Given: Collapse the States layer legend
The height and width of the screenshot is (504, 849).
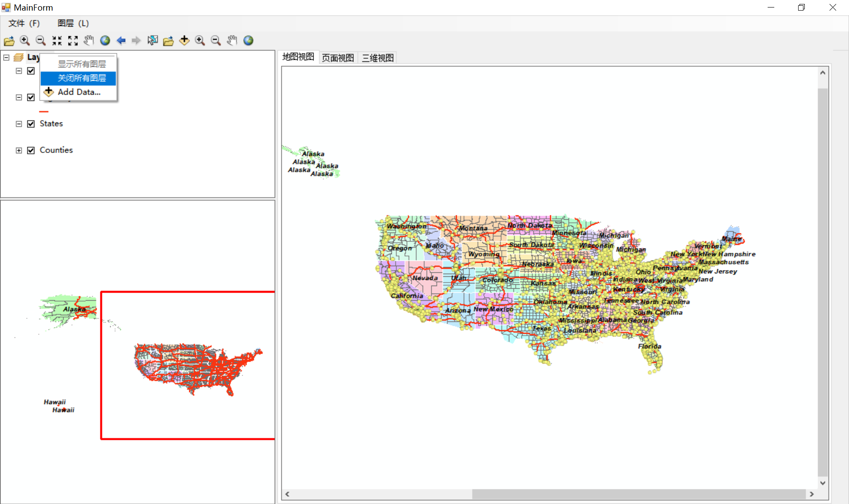Looking at the screenshot, I should (x=19, y=124).
